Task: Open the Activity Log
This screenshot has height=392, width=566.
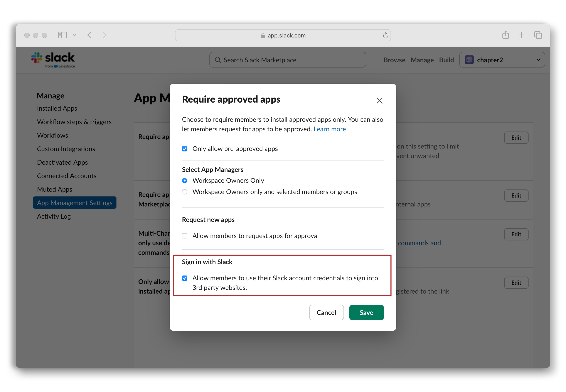Action: 54,216
